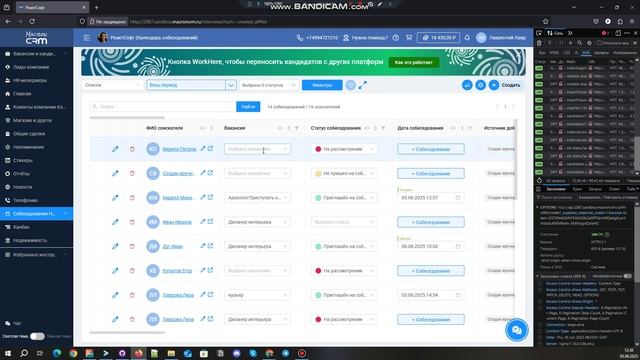640x360 pixels.
Task: Open Лаврентий Лавр user profile avatar
Action: click(x=481, y=38)
